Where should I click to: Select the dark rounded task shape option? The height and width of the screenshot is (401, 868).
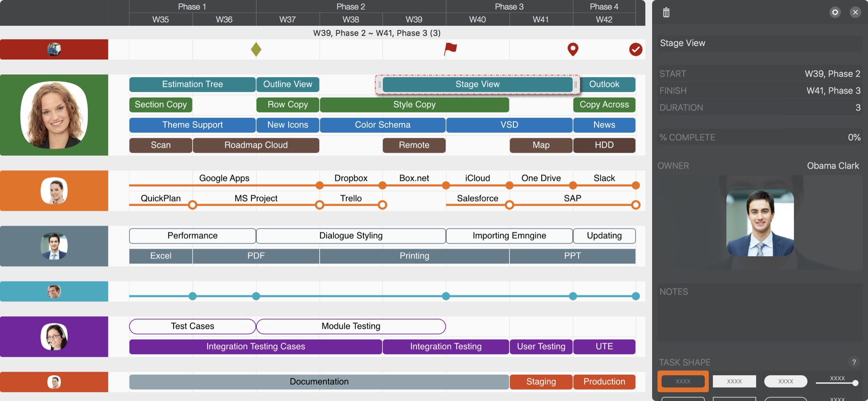point(682,381)
